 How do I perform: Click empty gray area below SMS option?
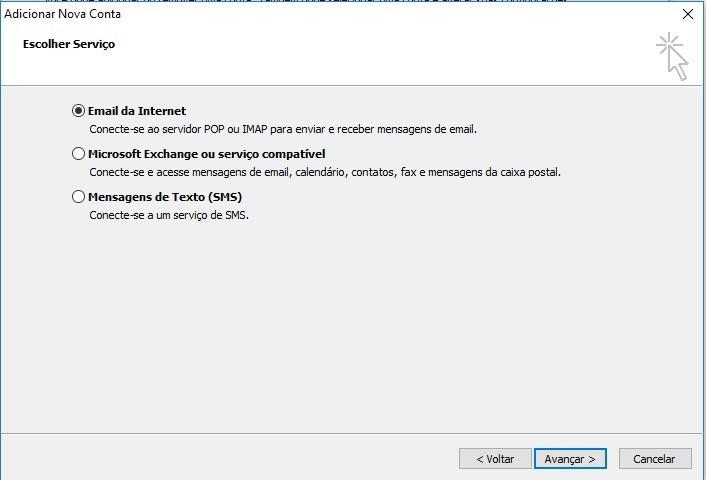[x=351, y=324]
